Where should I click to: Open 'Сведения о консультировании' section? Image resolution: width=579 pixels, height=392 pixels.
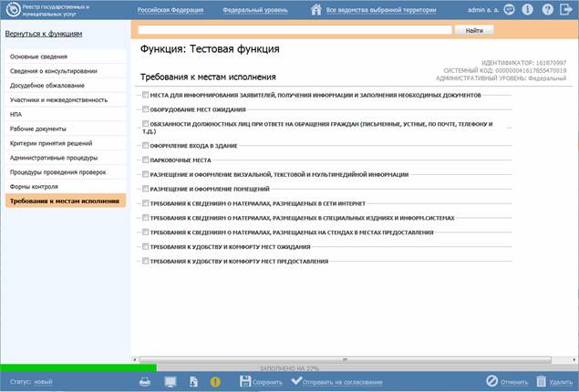66,71
